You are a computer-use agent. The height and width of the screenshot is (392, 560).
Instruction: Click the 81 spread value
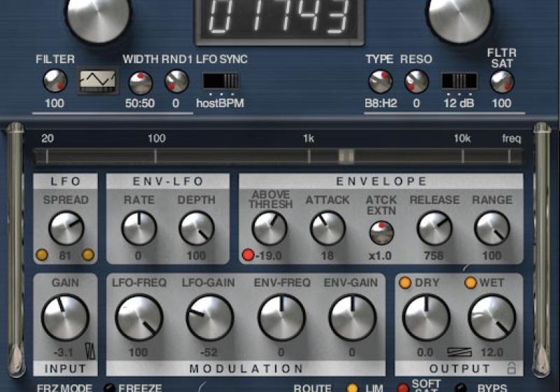point(65,255)
